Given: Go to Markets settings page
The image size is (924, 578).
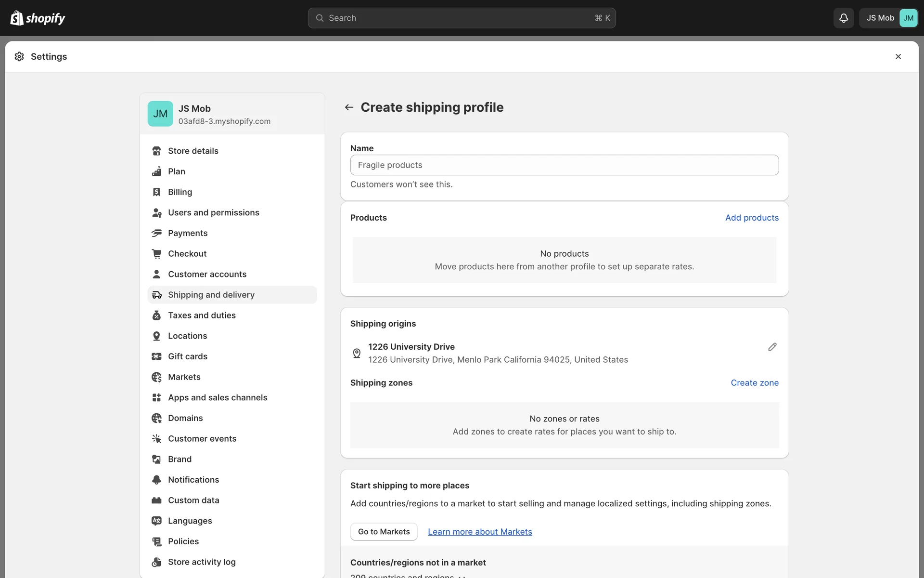Looking at the screenshot, I should point(184,377).
